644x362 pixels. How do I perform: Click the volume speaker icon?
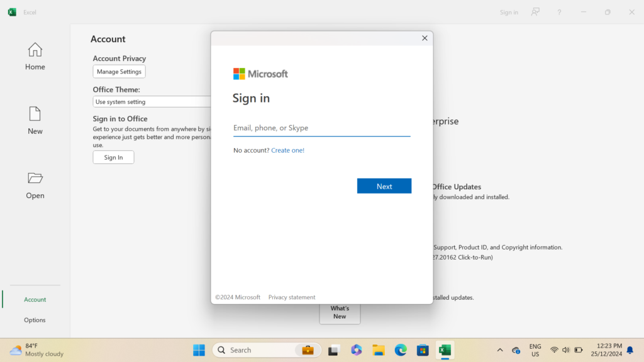point(566,350)
